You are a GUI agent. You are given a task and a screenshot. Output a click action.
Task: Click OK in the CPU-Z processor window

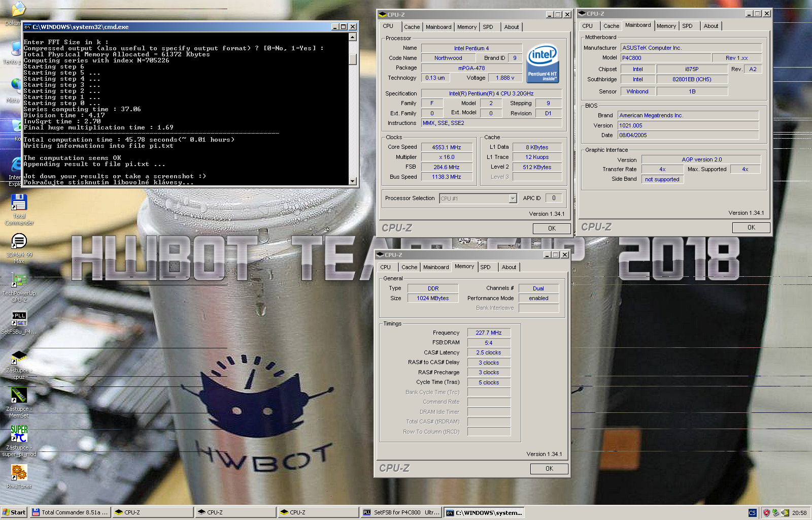click(552, 229)
